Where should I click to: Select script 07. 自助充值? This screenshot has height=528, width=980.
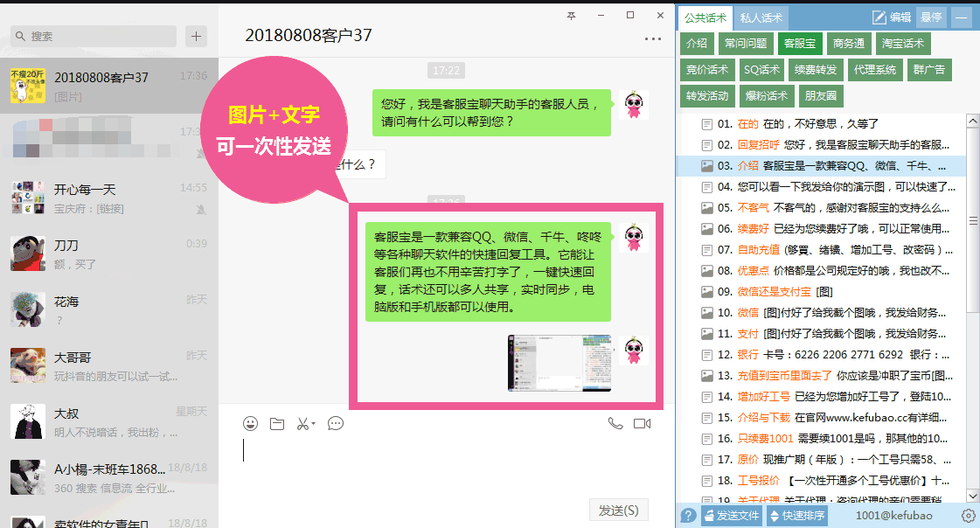821,250
